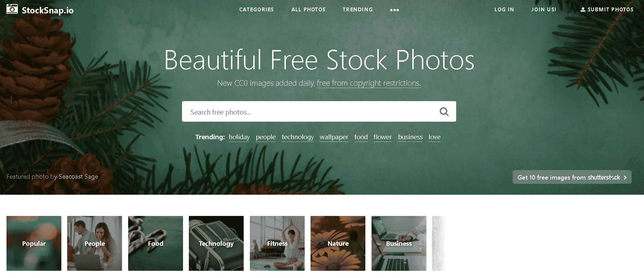644x278 pixels.
Task: Open the Seacoast Sage photographer link
Action: 78,177
